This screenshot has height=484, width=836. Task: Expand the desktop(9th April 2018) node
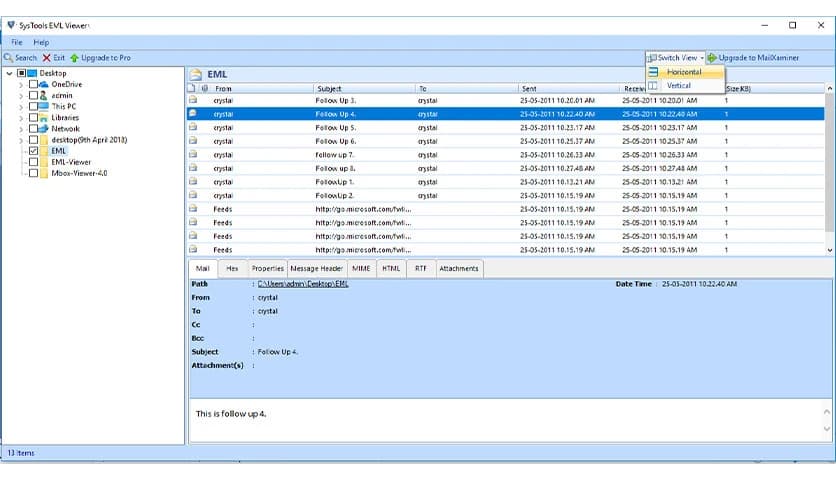(21, 140)
